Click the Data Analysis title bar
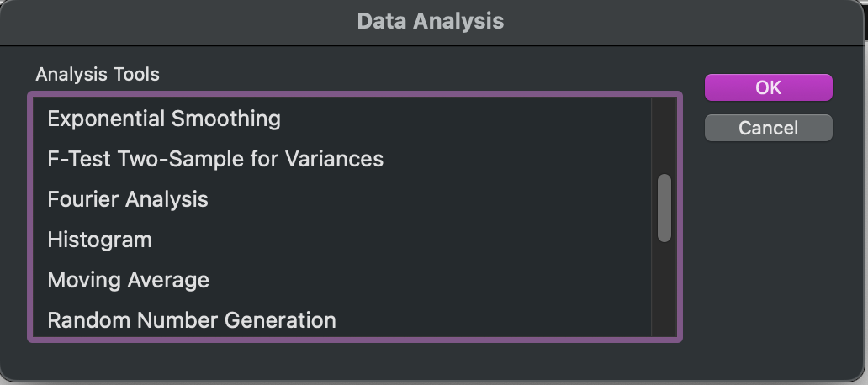Image resolution: width=868 pixels, height=385 pixels. point(431,22)
